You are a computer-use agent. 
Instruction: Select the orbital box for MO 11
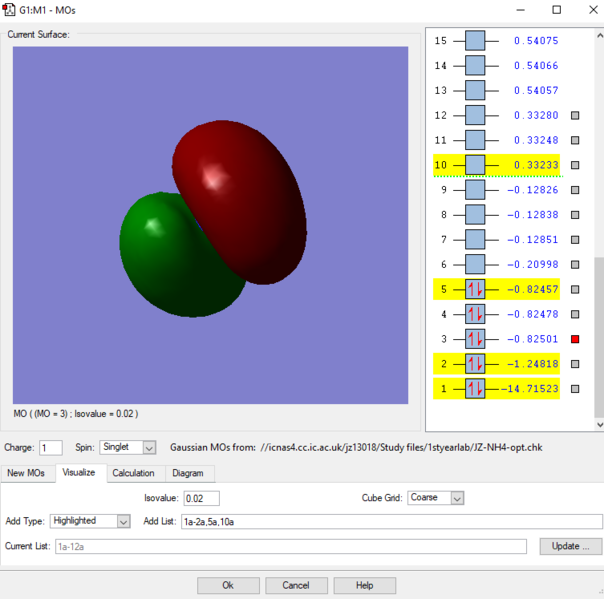(x=475, y=140)
